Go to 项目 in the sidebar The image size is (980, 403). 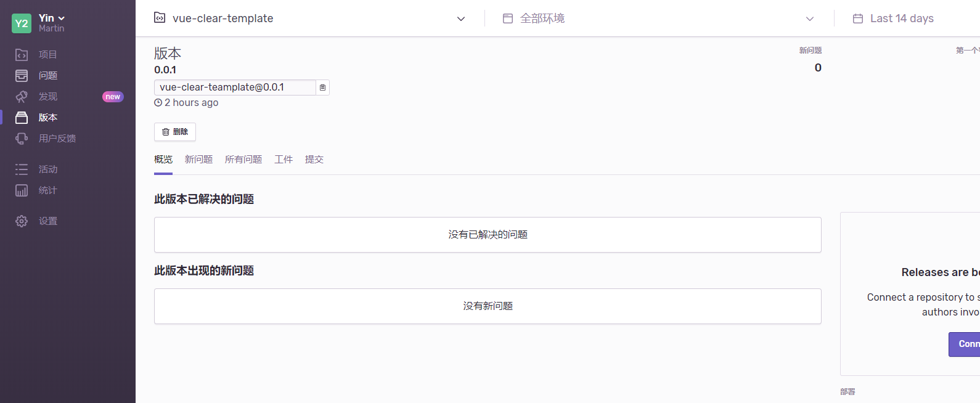pyautogui.click(x=48, y=55)
